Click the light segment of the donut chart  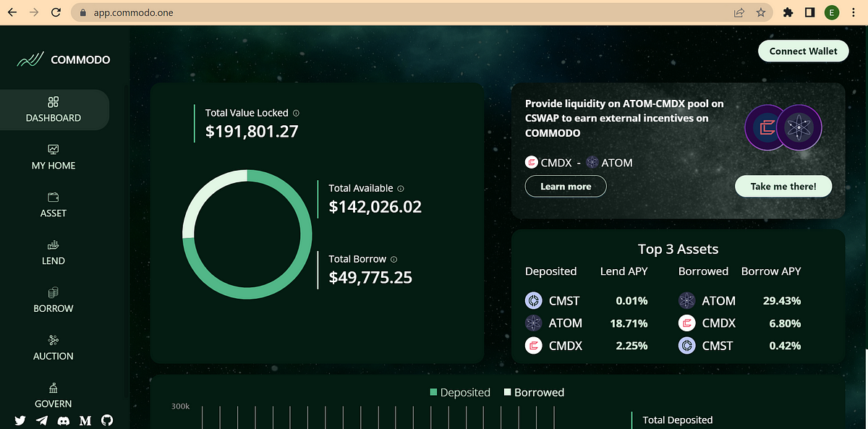[203, 190]
